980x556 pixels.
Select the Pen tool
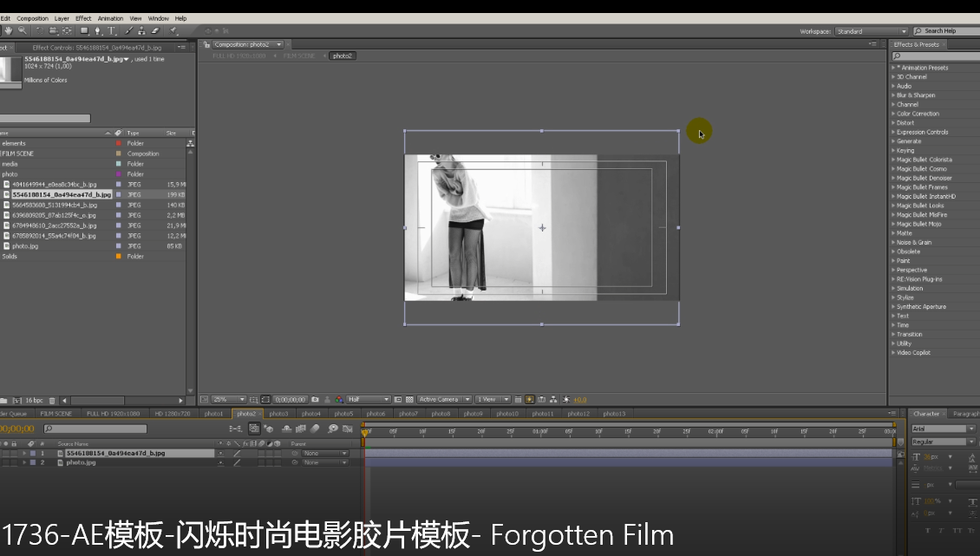(x=97, y=30)
